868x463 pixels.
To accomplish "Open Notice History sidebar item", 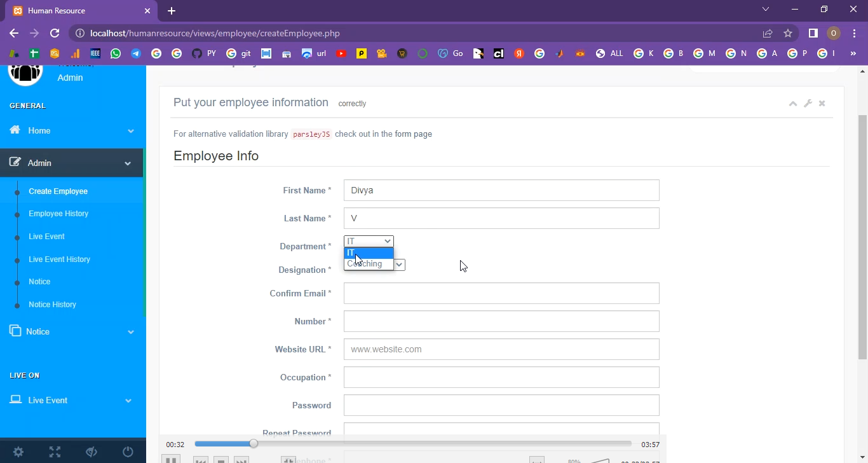I will pyautogui.click(x=52, y=305).
